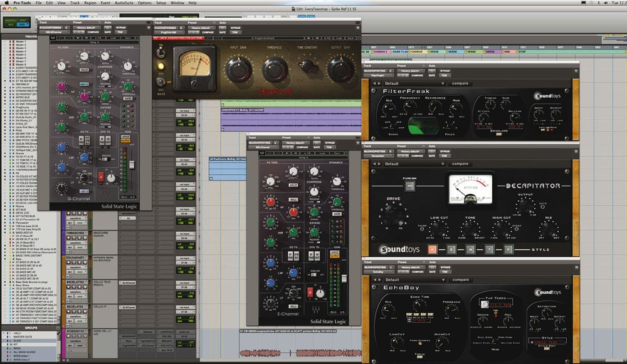
Task: Click the E-Channel output fader
Action: (344, 279)
